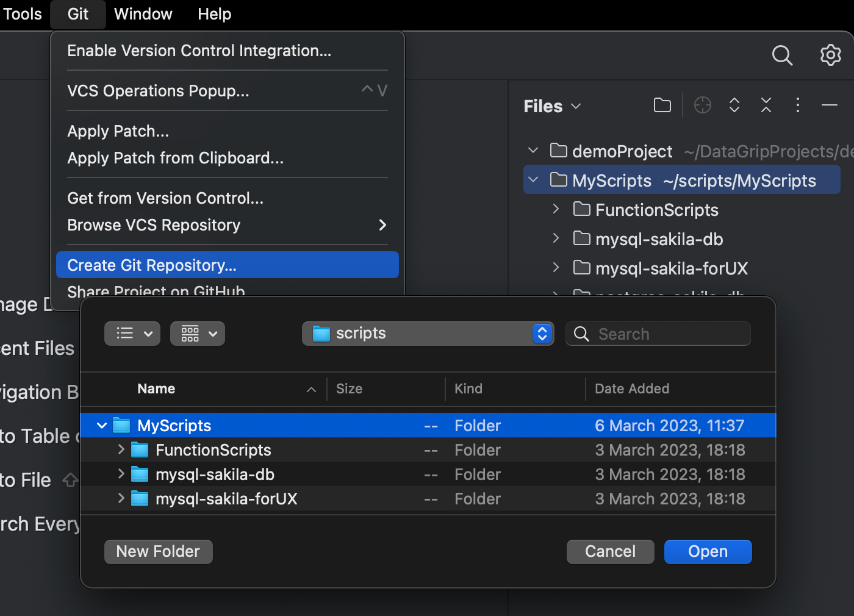854x616 pixels.
Task: Open the settings gear icon
Action: tap(830, 55)
